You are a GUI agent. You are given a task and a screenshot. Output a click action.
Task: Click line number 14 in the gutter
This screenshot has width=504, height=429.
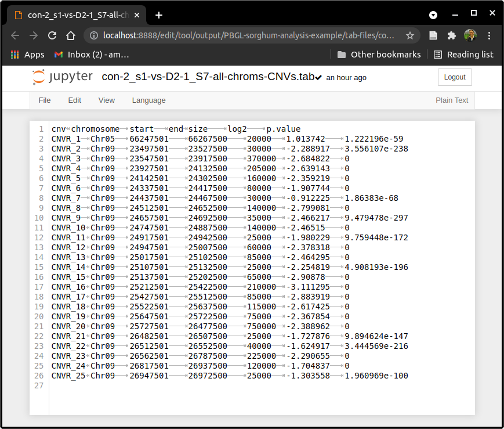tap(39, 258)
